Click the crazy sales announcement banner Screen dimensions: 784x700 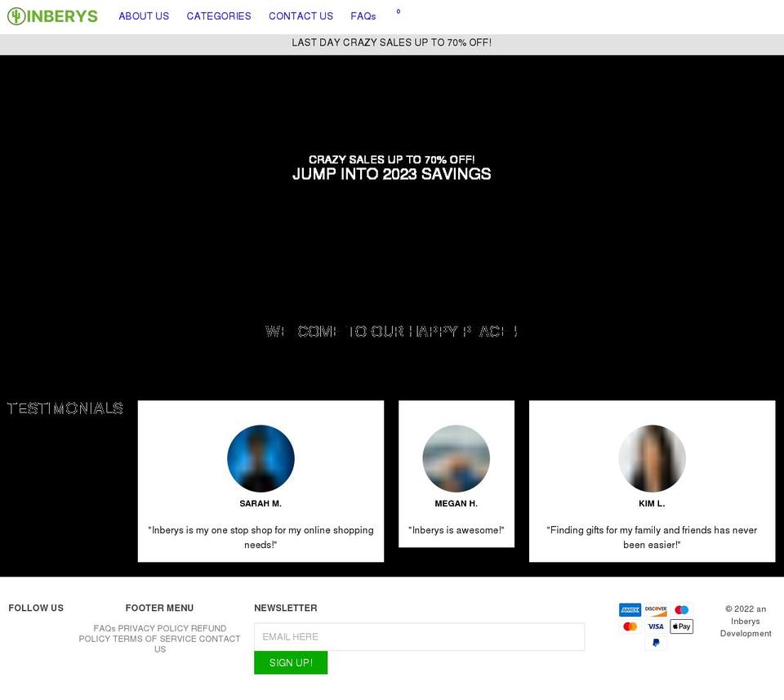392,42
